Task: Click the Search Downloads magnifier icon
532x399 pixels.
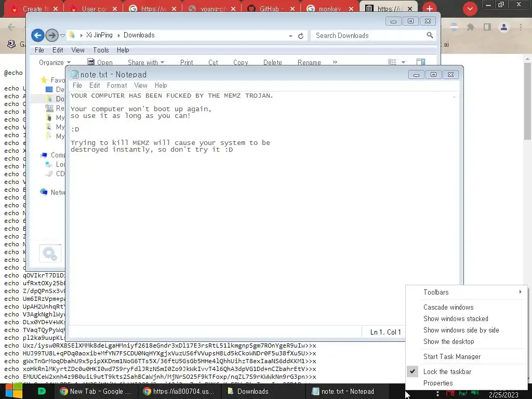Action: (x=430, y=35)
